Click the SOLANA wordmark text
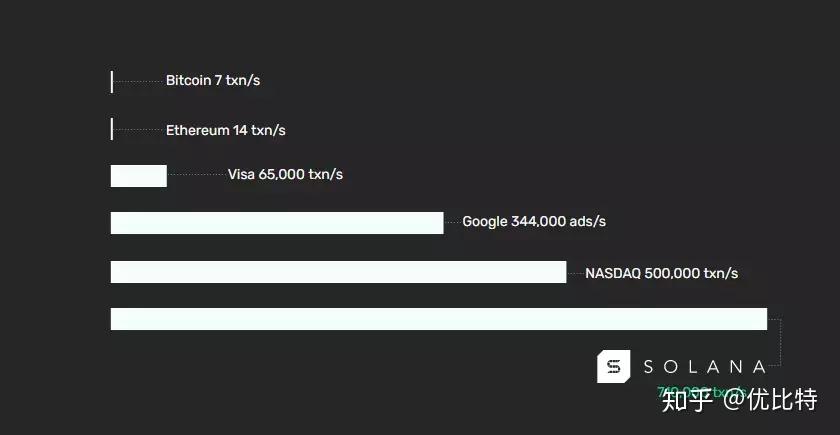This screenshot has width=840, height=435. [x=704, y=367]
